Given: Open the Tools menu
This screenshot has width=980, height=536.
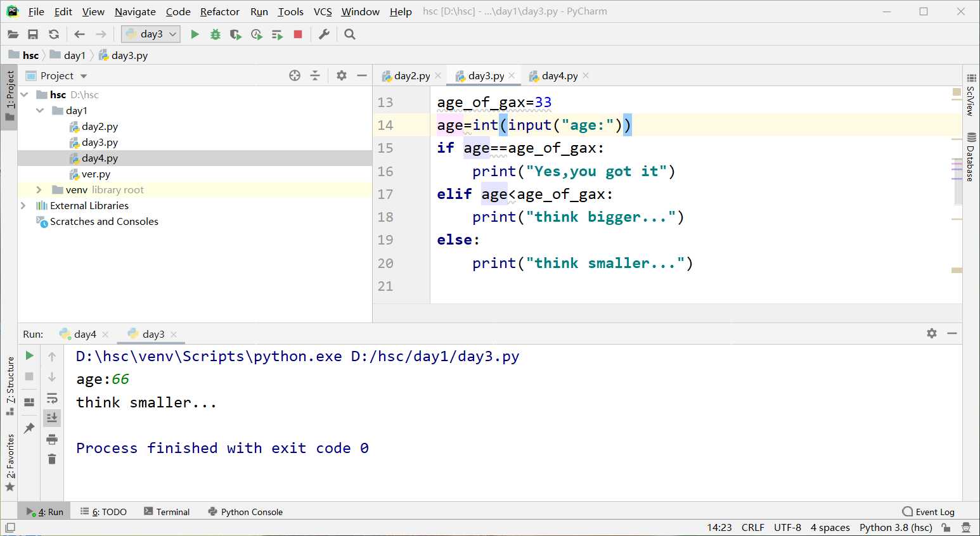Looking at the screenshot, I should (x=290, y=11).
